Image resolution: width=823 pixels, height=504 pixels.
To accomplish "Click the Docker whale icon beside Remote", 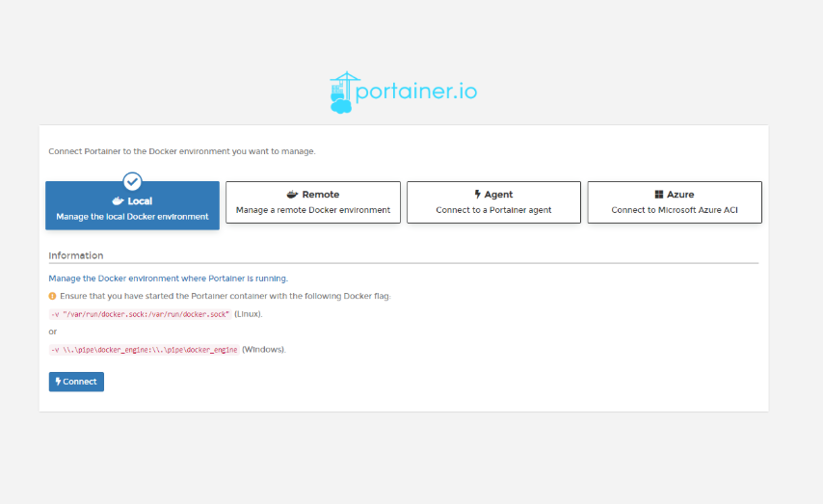I will pos(292,195).
